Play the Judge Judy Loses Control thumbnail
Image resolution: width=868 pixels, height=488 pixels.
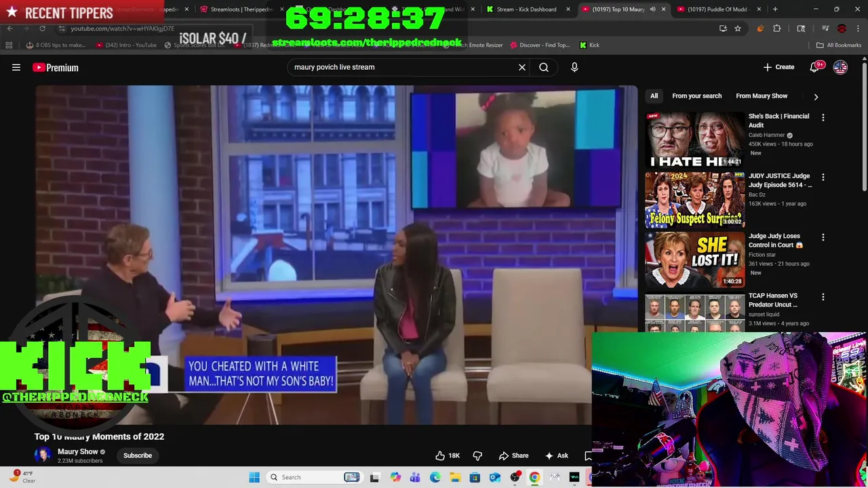[694, 260]
